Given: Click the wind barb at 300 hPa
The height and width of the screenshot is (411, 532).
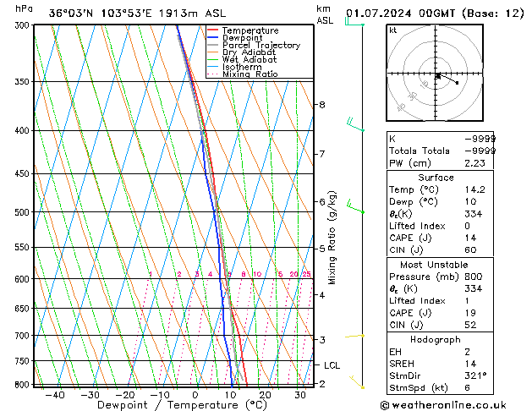Looking at the screenshot, I should click(354, 22).
